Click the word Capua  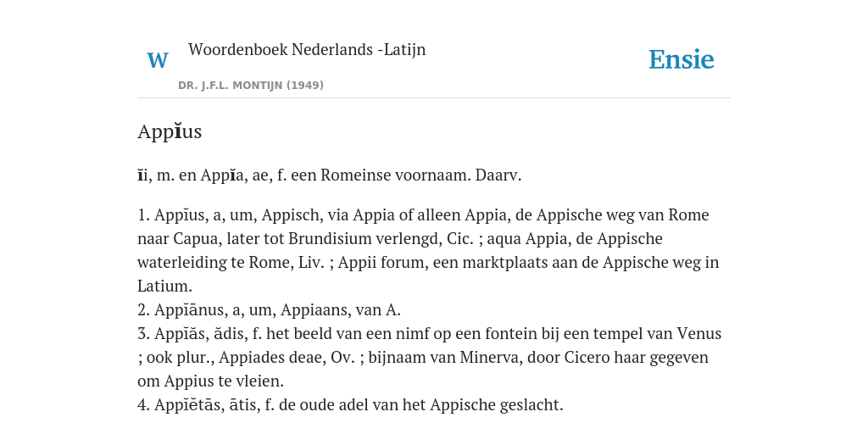pyautogui.click(x=194, y=238)
